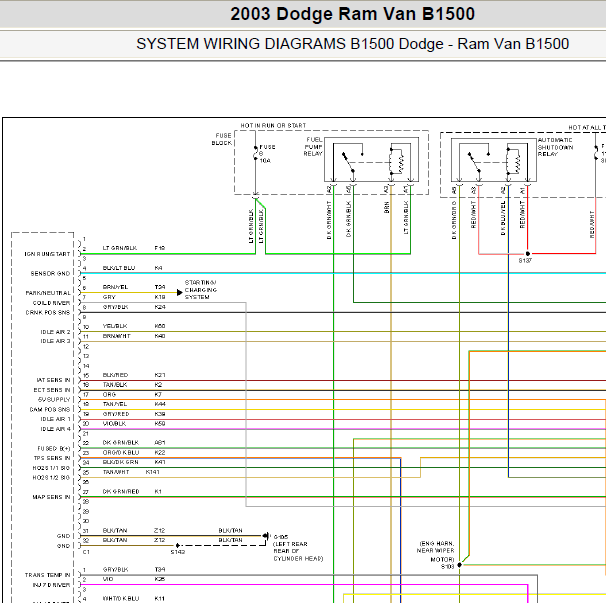Screen dimensions: 606x603
Task: Click the 'G105' ground label
Action: click(x=281, y=537)
